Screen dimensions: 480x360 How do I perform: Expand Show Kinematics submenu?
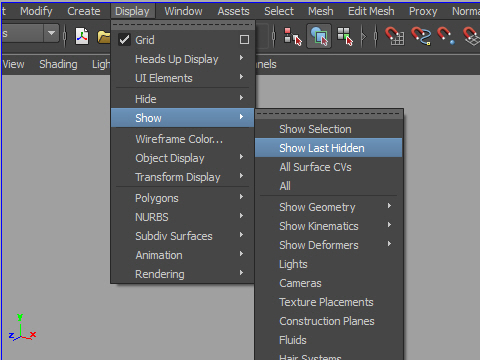point(329,226)
